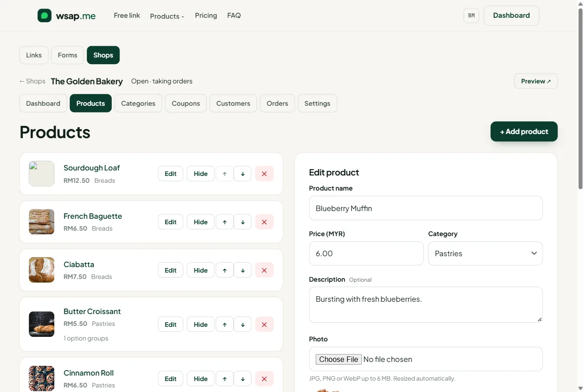The image size is (584, 392).
Task: Hide the Butter Croissant product
Action: (201, 325)
